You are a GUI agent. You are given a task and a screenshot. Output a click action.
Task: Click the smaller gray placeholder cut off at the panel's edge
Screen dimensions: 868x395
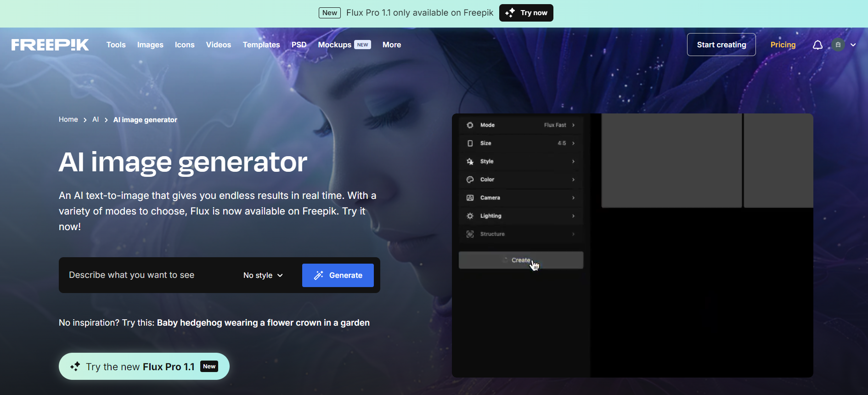[778, 161]
